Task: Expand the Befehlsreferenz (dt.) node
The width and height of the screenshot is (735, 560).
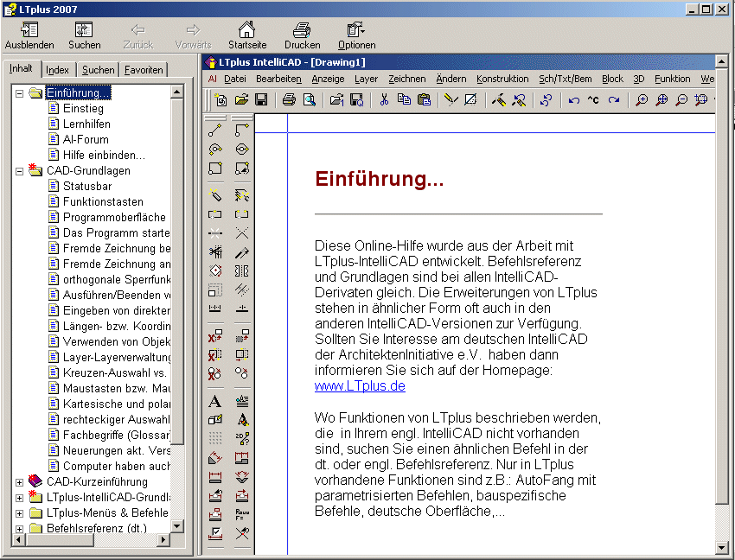Action: 19,529
